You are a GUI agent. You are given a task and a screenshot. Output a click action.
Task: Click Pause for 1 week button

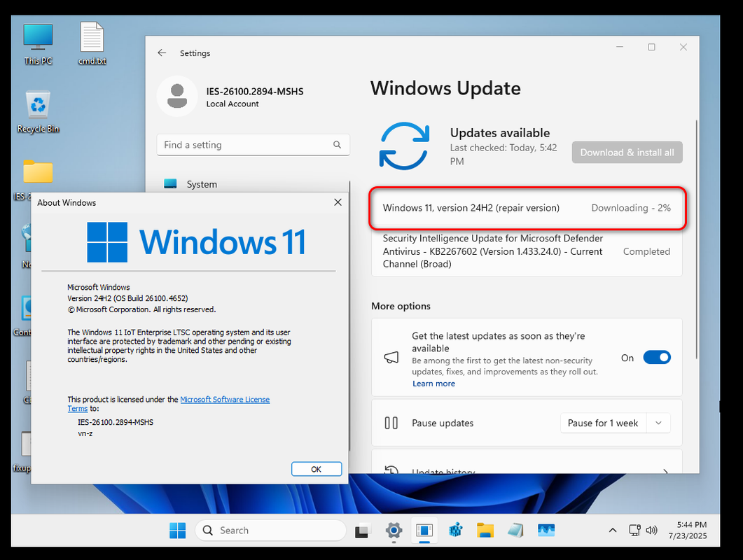(x=603, y=423)
